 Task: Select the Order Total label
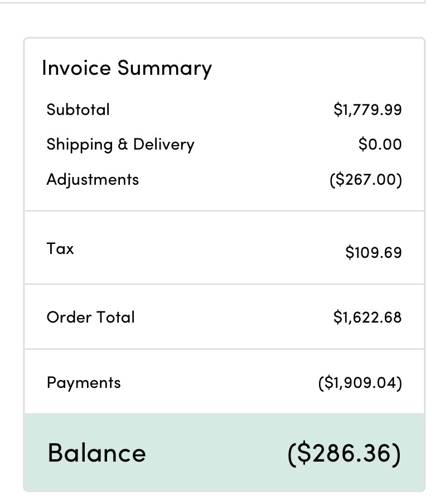point(91,317)
